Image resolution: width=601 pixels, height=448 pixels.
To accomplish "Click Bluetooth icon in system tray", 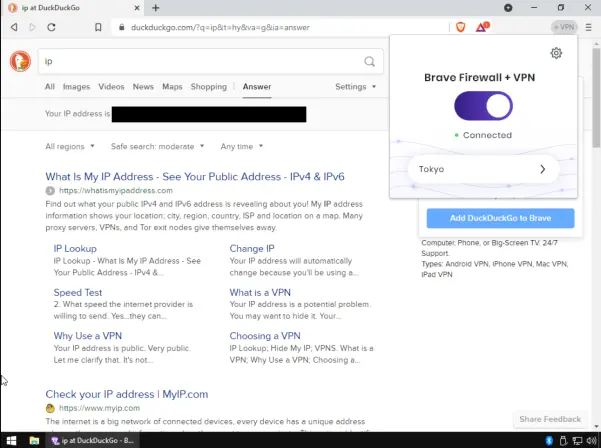I will pyautogui.click(x=549, y=440).
